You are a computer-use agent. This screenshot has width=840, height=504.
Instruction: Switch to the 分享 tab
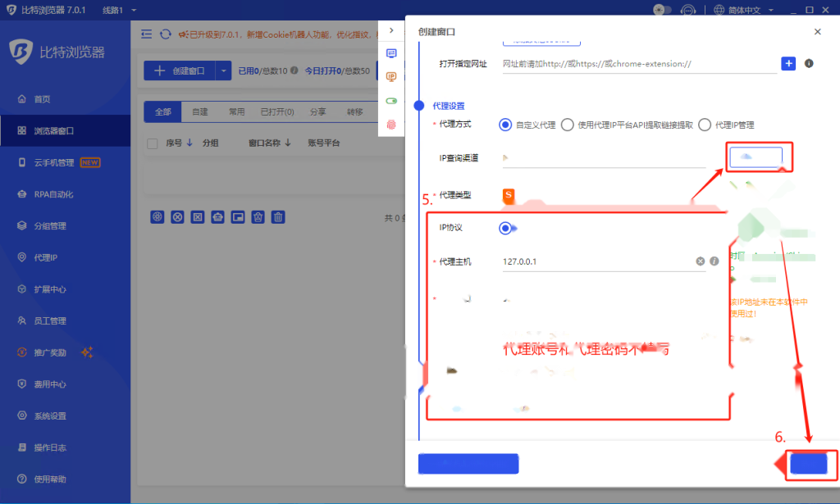(x=317, y=111)
